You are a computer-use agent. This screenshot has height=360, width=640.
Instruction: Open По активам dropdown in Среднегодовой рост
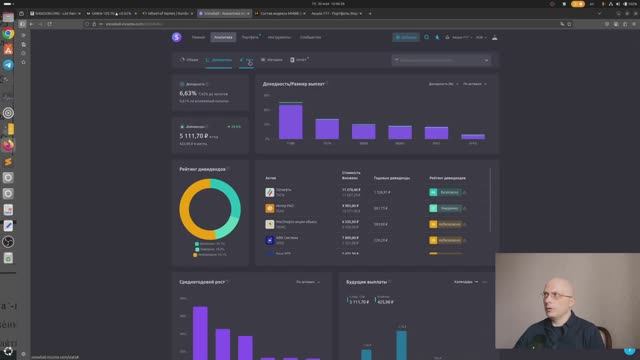[308, 282]
